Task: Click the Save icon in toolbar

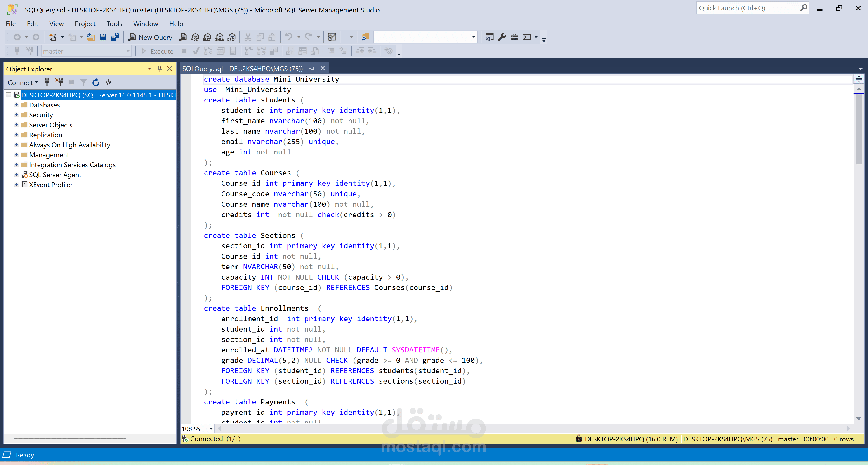Action: click(x=103, y=37)
